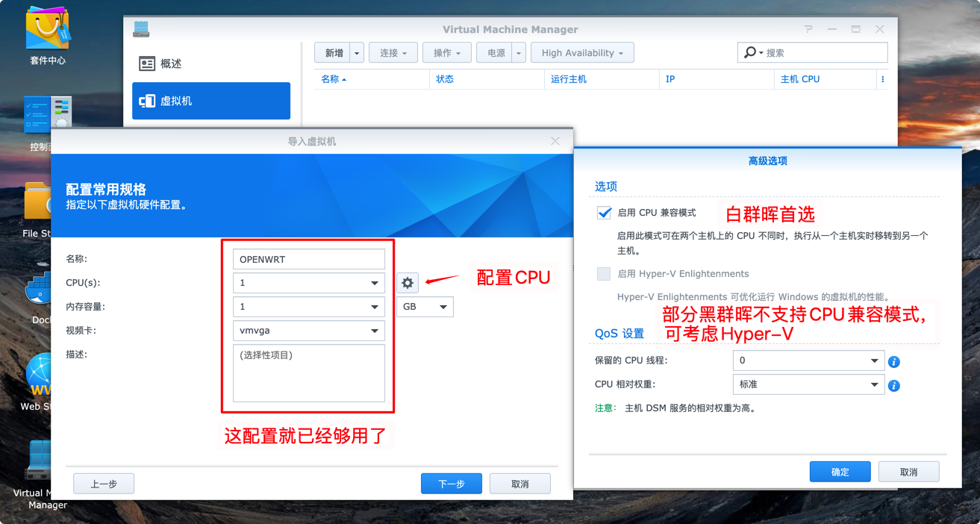Sort by the 状态 column header
This screenshot has height=524, width=980.
pos(487,79)
